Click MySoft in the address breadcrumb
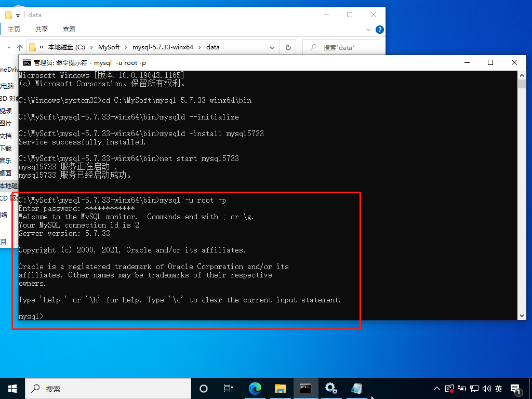This screenshot has height=399, width=532. 109,47
